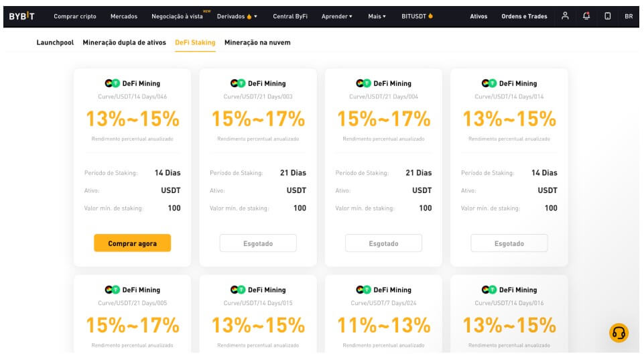Open Negociação à vista menu item

(177, 17)
